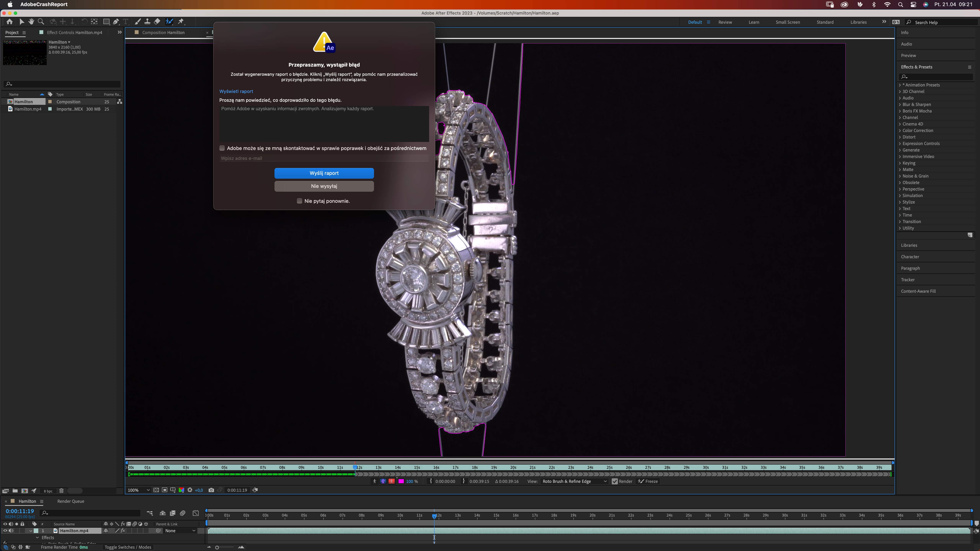Select the Pen tool

tap(116, 22)
